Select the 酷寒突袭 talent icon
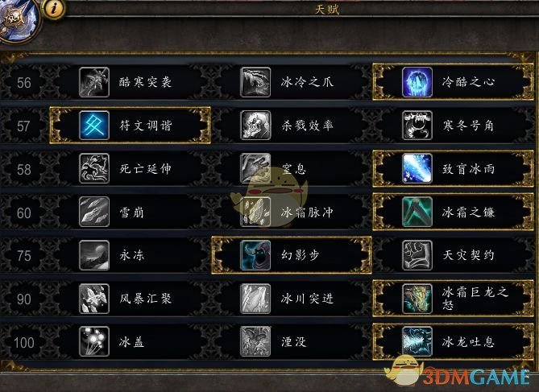 tap(93, 82)
